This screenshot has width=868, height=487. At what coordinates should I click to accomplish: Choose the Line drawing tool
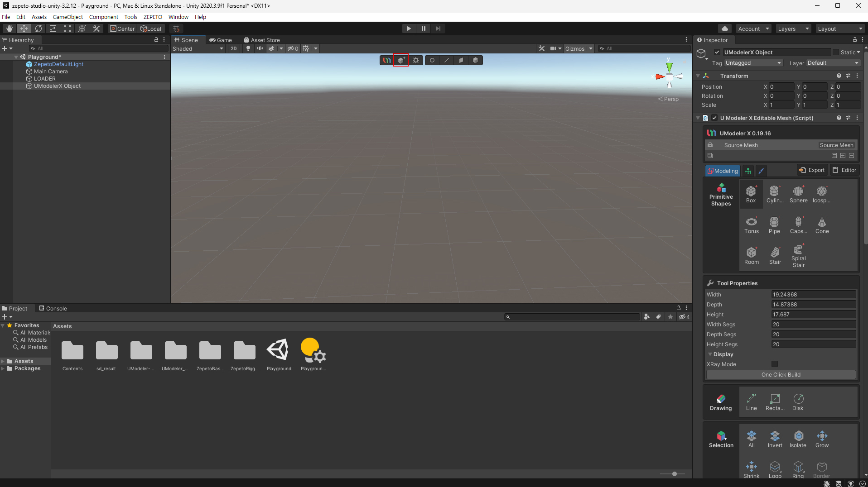(751, 402)
